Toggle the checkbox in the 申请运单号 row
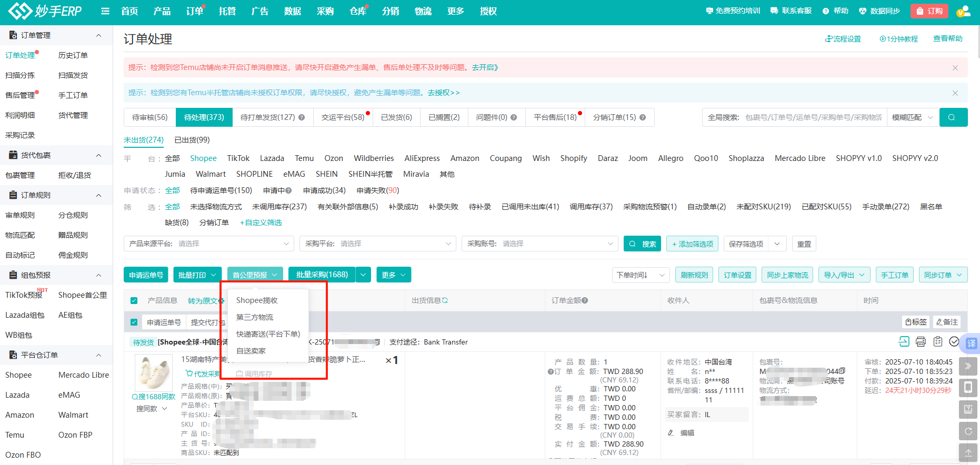Viewport: 980px width, 465px height. [x=134, y=322]
